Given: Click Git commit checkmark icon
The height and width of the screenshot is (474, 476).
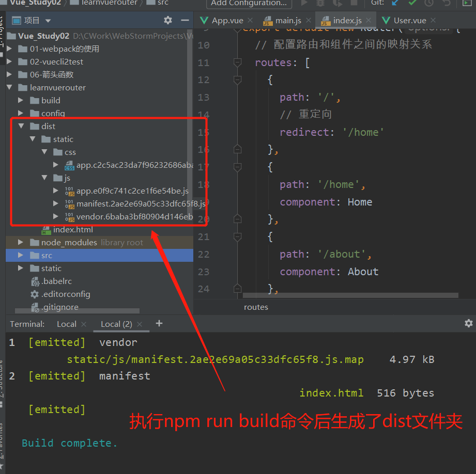Looking at the screenshot, I should click(412, 3).
